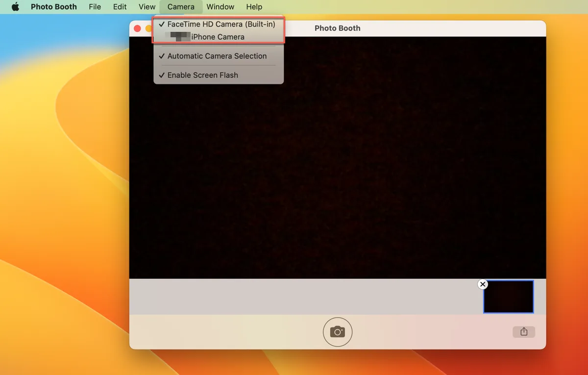Image resolution: width=588 pixels, height=375 pixels.
Task: Open the Help menu
Action: tap(254, 7)
